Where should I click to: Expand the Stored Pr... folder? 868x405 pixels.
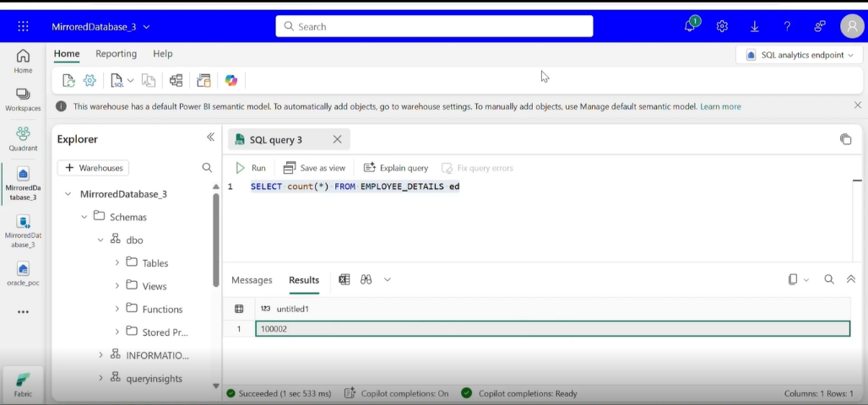[117, 332]
